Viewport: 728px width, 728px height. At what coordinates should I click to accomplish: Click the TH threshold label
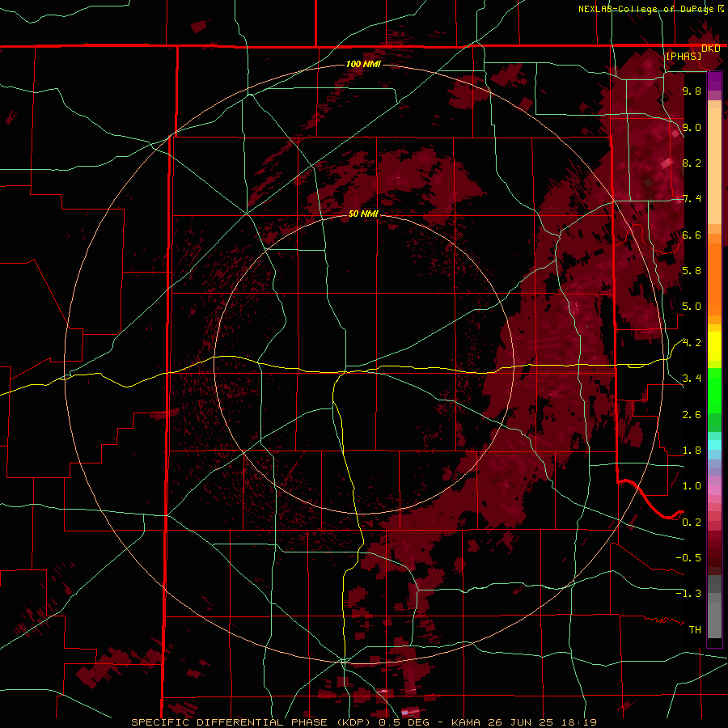695,629
